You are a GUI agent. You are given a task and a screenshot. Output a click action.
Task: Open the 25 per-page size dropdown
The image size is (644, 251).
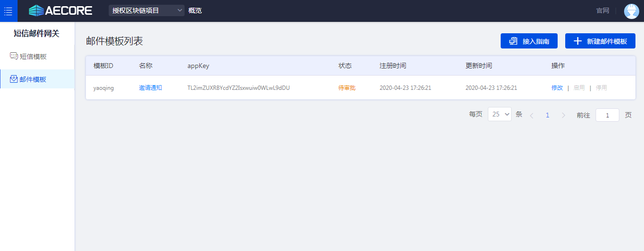click(499, 114)
